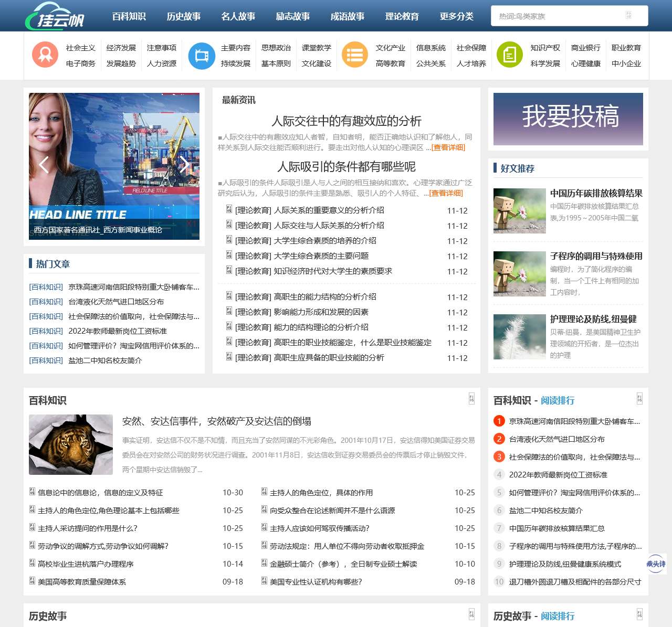
Task: Open hot article 2022年教师最新岗位工资标准
Action: tap(118, 331)
